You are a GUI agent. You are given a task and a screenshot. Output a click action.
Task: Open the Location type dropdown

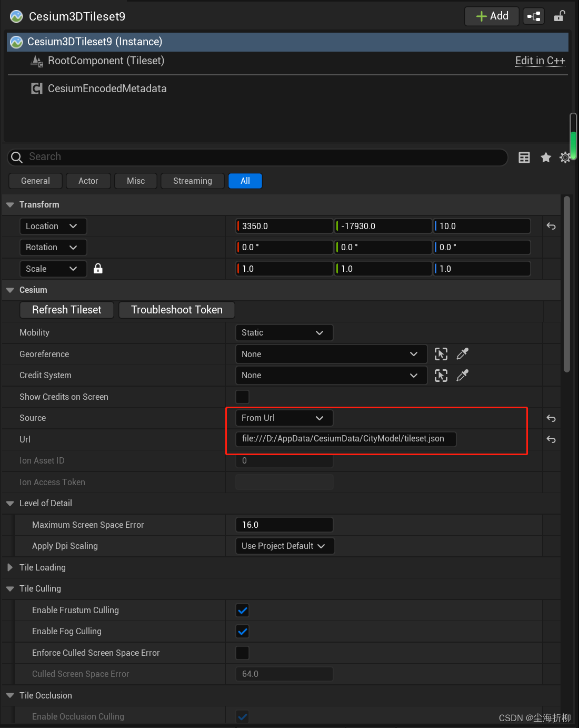click(53, 226)
